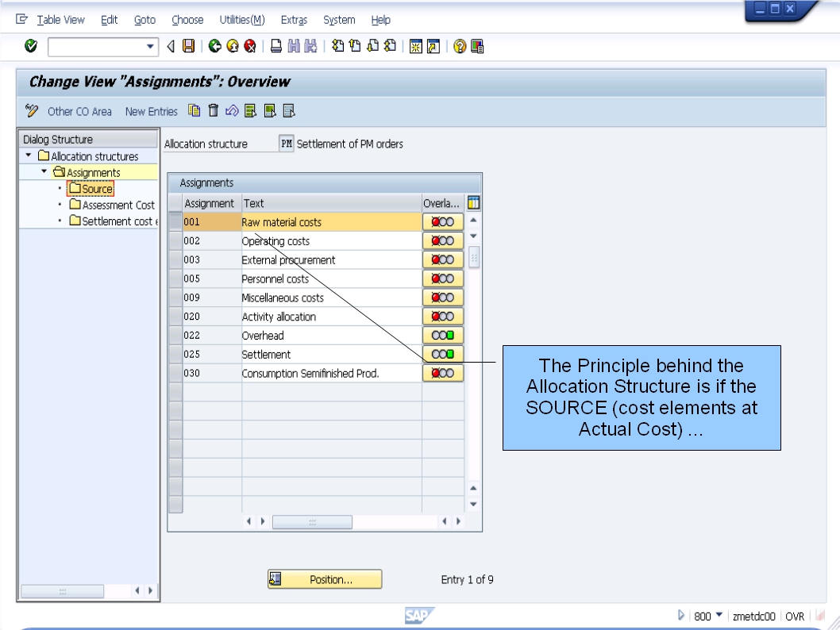Viewport: 840px width, 630px height.
Task: Click the Deselect All icon
Action: 289,111
